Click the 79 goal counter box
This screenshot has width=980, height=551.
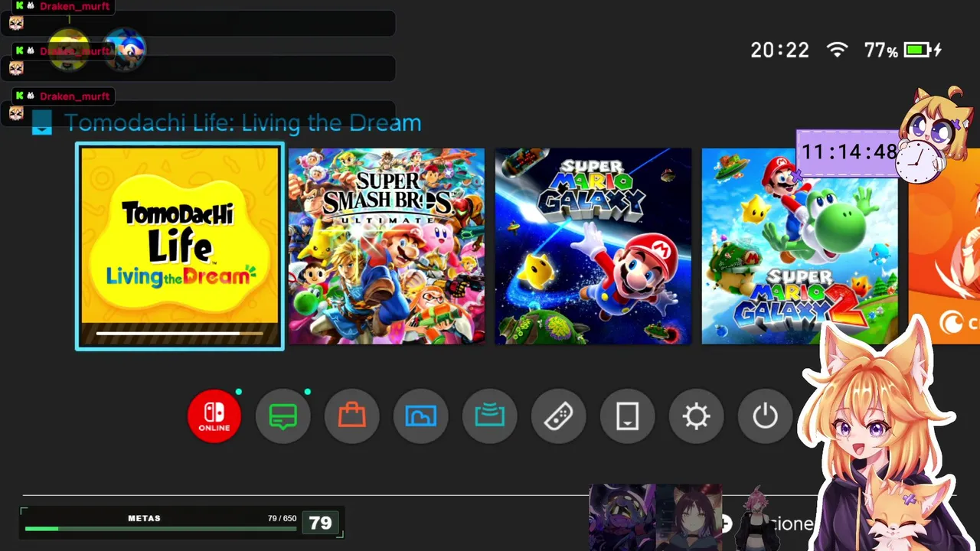(x=320, y=523)
